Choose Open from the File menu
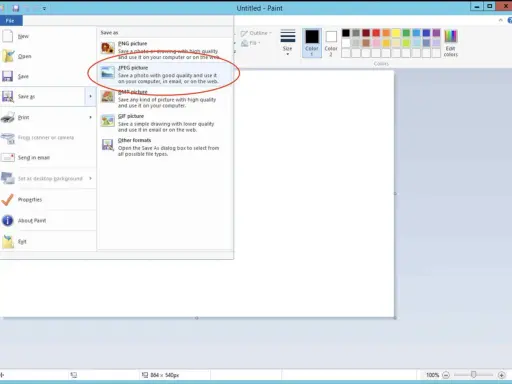Viewport: 512px width, 384px height. [x=48, y=56]
